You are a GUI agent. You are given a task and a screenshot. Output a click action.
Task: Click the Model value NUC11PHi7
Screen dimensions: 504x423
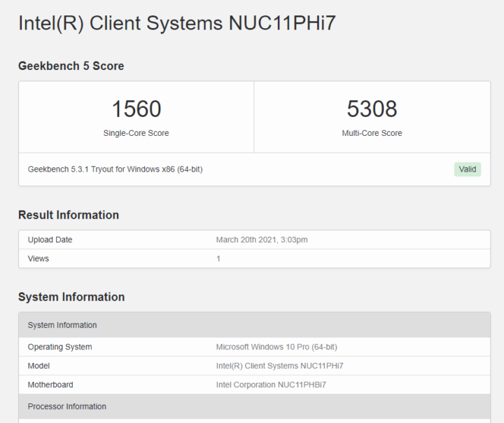[x=279, y=366]
